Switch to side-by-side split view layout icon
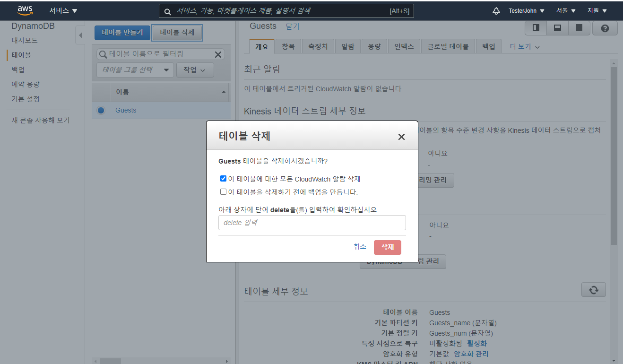The width and height of the screenshot is (623, 364). click(x=536, y=28)
